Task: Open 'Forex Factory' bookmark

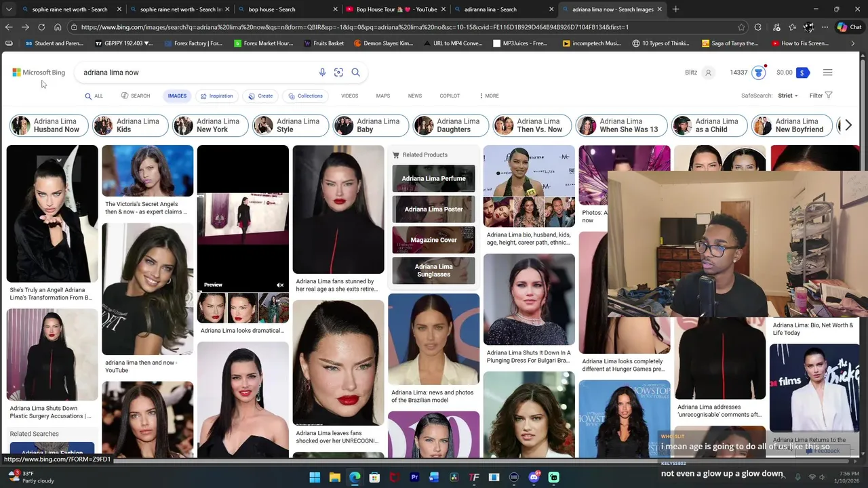Action: point(192,43)
